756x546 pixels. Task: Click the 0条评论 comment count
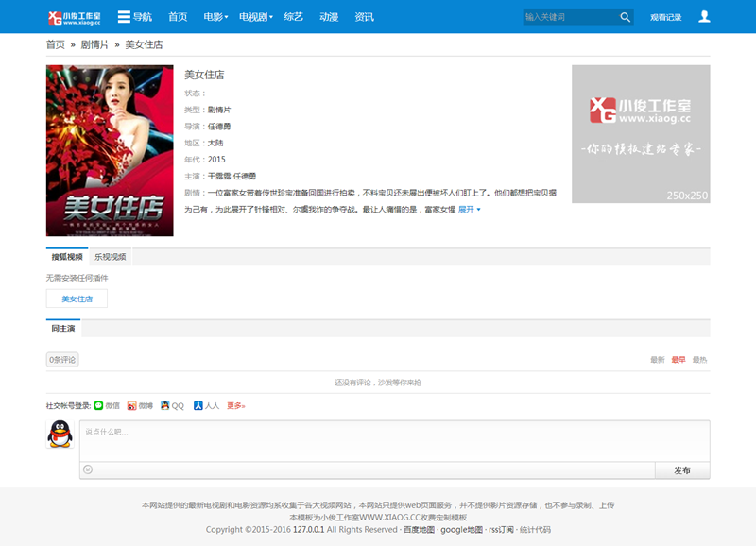tap(62, 360)
